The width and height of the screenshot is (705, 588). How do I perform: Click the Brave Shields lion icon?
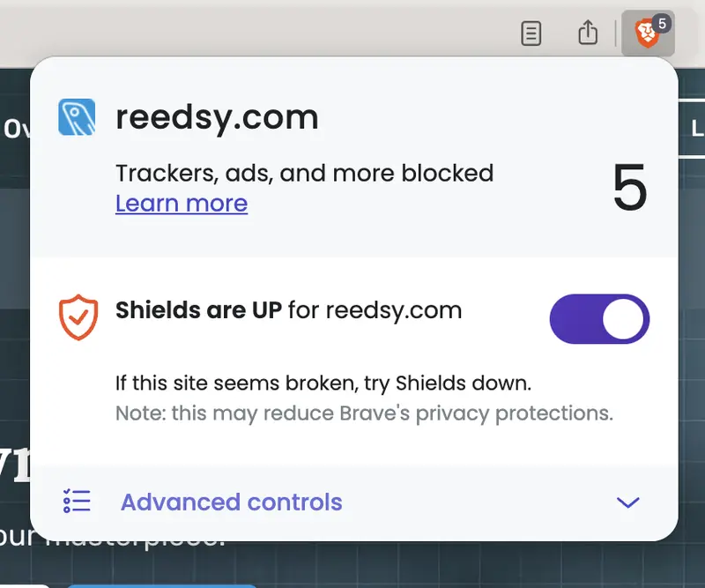(646, 35)
